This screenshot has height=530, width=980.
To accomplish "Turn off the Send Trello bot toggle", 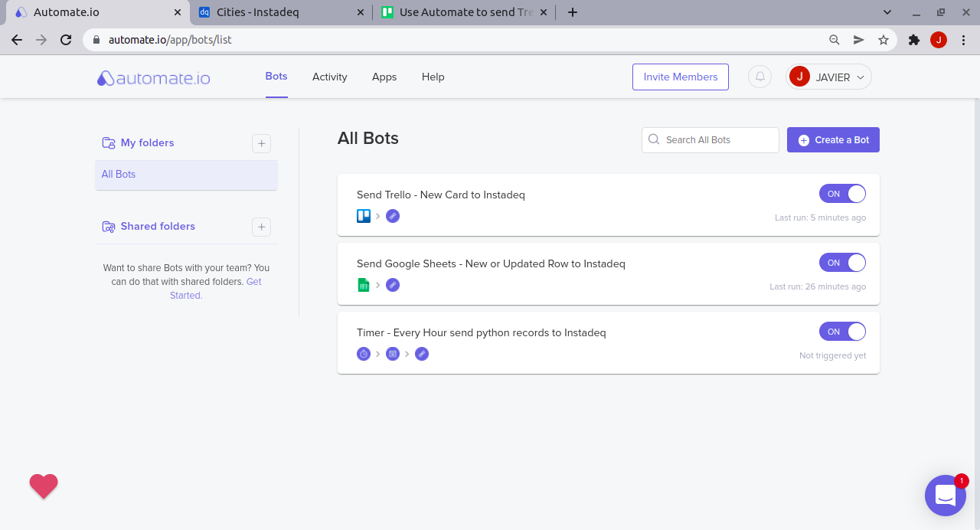I will 842,194.
